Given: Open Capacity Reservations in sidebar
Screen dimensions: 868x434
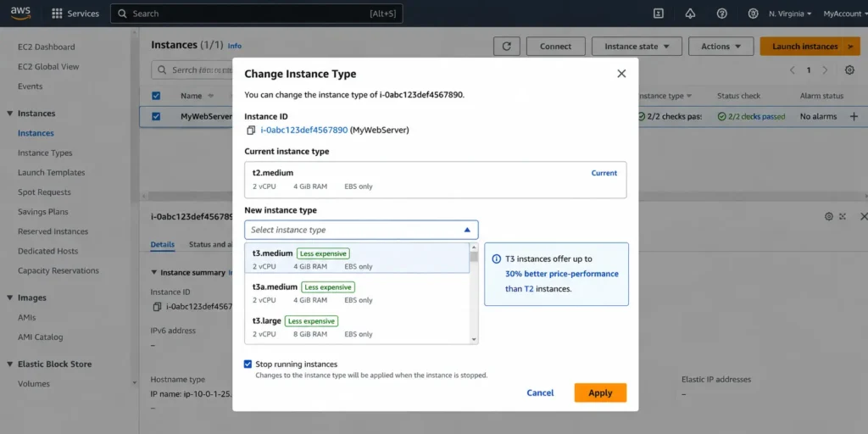Looking at the screenshot, I should [58, 270].
